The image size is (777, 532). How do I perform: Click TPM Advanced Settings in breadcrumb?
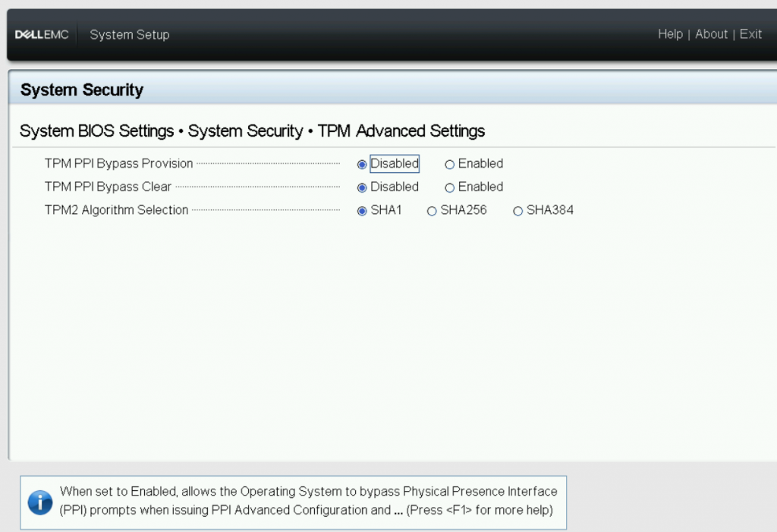(401, 131)
